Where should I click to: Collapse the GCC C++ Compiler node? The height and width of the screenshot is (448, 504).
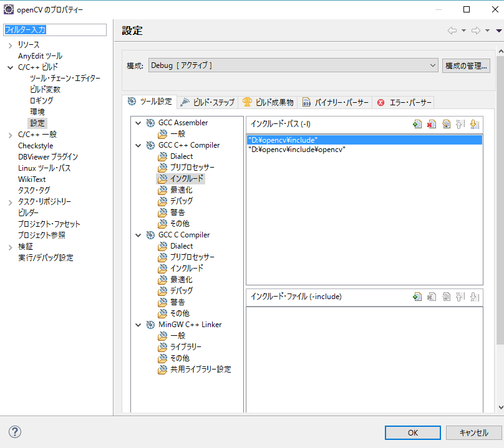click(138, 145)
